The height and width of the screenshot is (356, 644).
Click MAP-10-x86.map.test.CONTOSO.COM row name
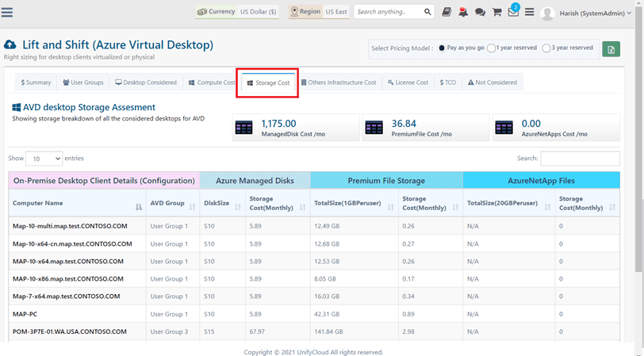click(x=67, y=279)
